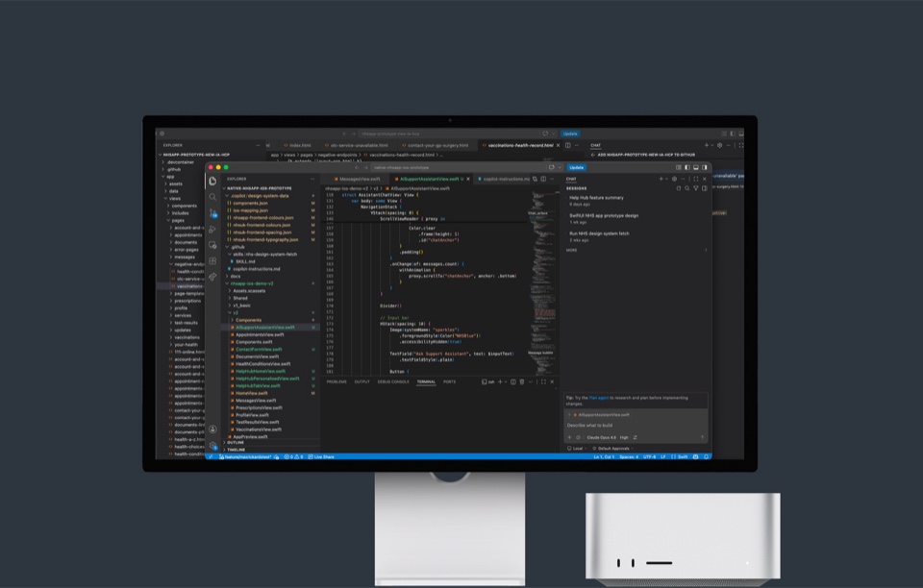The height and width of the screenshot is (588, 923).
Task: Close the AISupportAssistantView.swift tab
Action: pos(468,179)
